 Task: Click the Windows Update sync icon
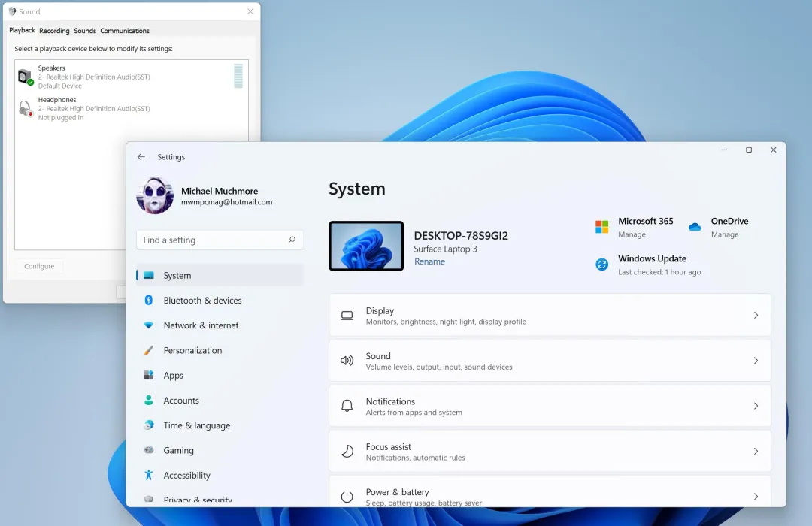click(x=601, y=265)
